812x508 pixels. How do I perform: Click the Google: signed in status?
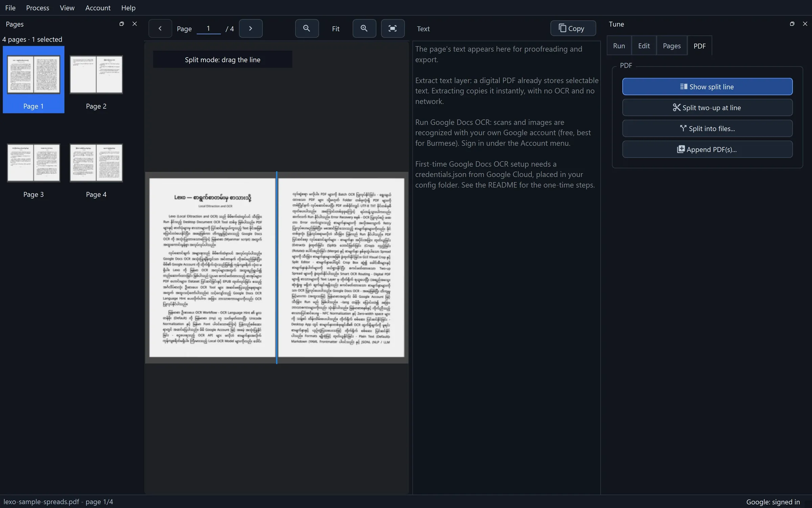773,502
